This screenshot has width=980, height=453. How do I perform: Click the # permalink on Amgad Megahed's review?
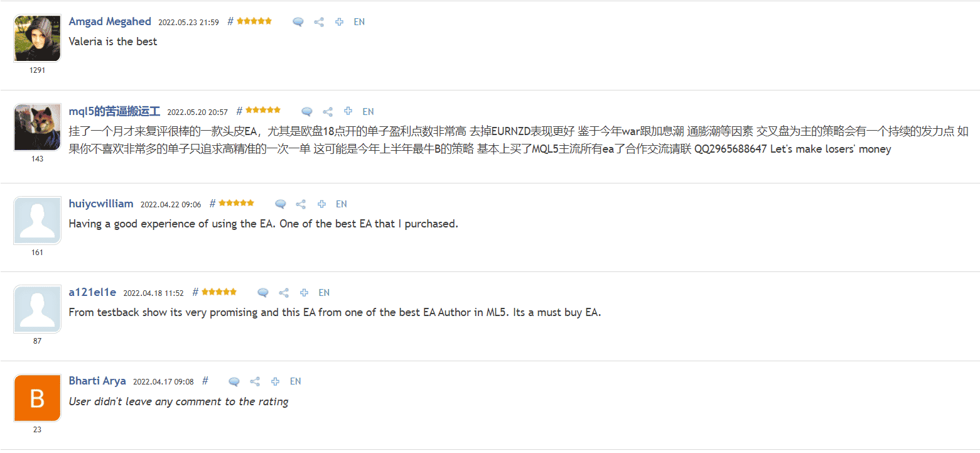[x=230, y=21]
